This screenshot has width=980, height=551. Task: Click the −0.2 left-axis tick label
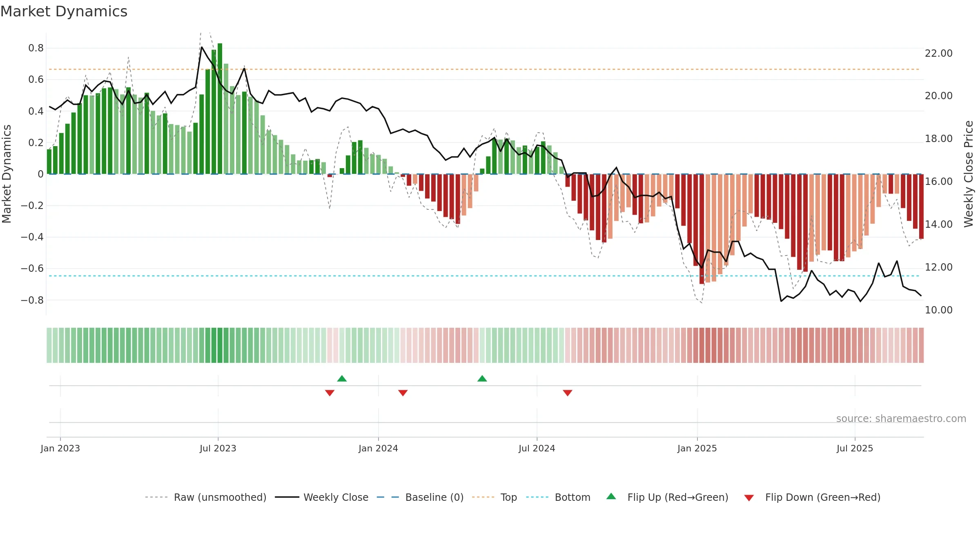click(x=32, y=206)
